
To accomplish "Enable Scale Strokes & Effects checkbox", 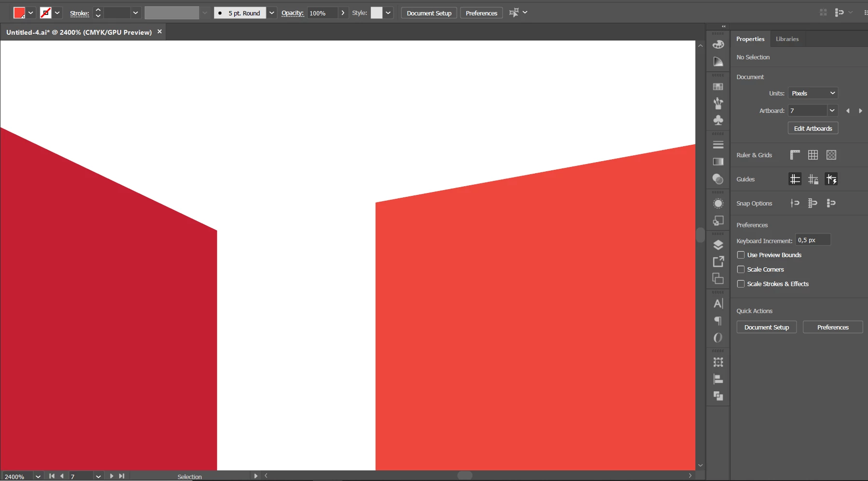I will point(741,284).
